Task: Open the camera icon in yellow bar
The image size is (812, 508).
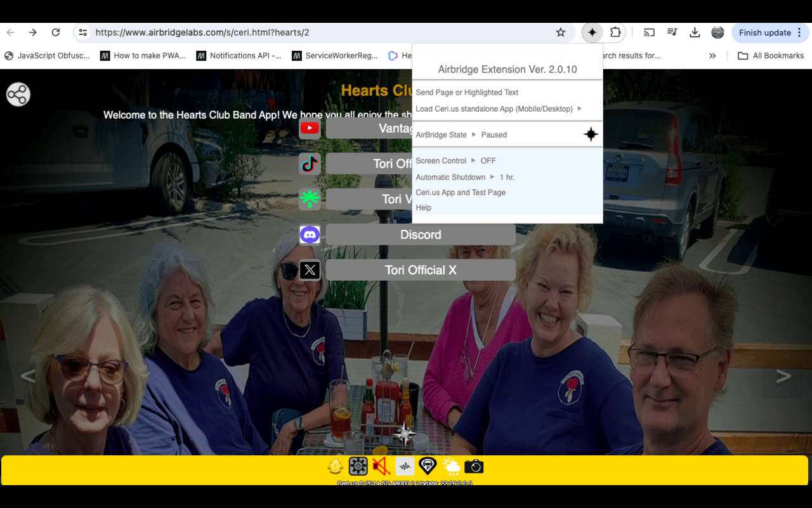Action: point(474,467)
